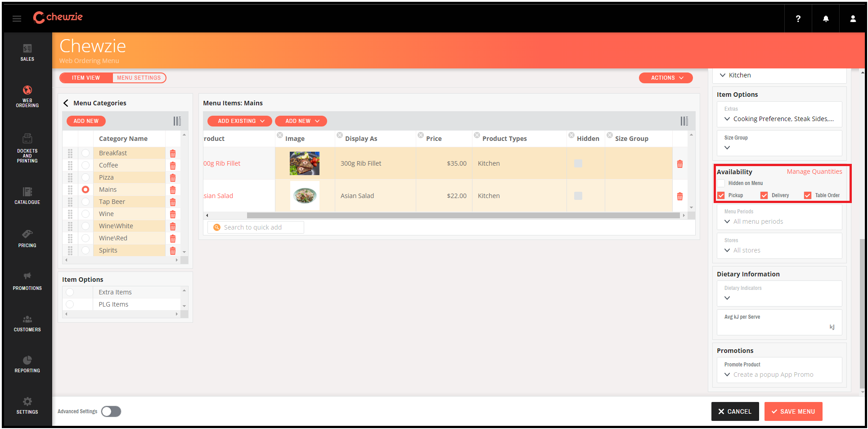
Task: Open the hamburger navigation menu
Action: coord(17,18)
